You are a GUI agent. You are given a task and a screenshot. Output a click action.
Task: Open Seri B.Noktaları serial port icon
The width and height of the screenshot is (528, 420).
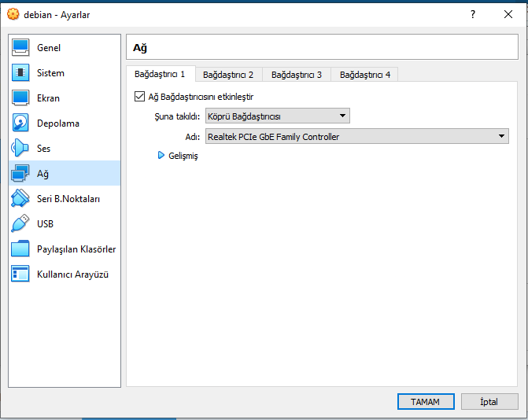[20, 198]
